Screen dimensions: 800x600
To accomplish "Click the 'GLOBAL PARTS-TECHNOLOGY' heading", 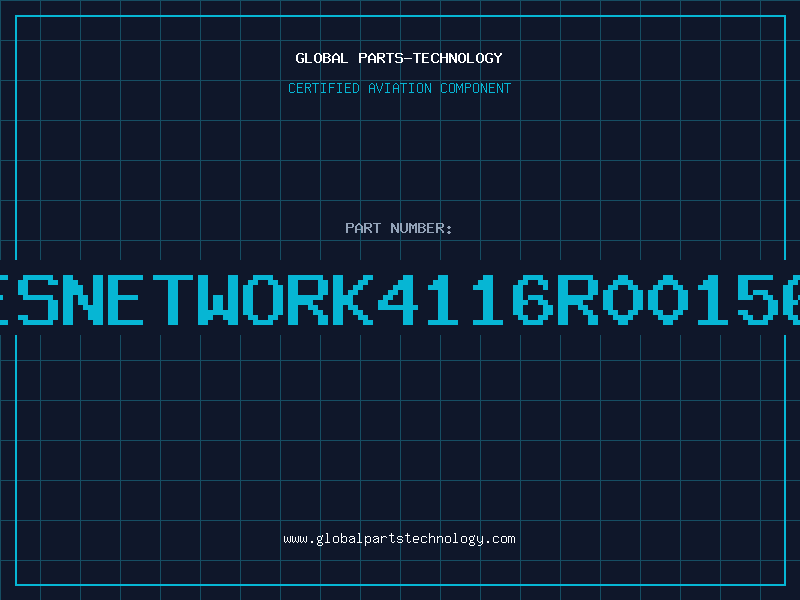I will click(x=399, y=58).
